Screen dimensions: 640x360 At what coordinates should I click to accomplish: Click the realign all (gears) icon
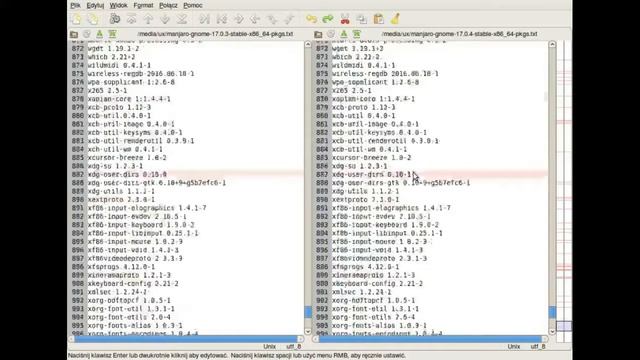115,19
